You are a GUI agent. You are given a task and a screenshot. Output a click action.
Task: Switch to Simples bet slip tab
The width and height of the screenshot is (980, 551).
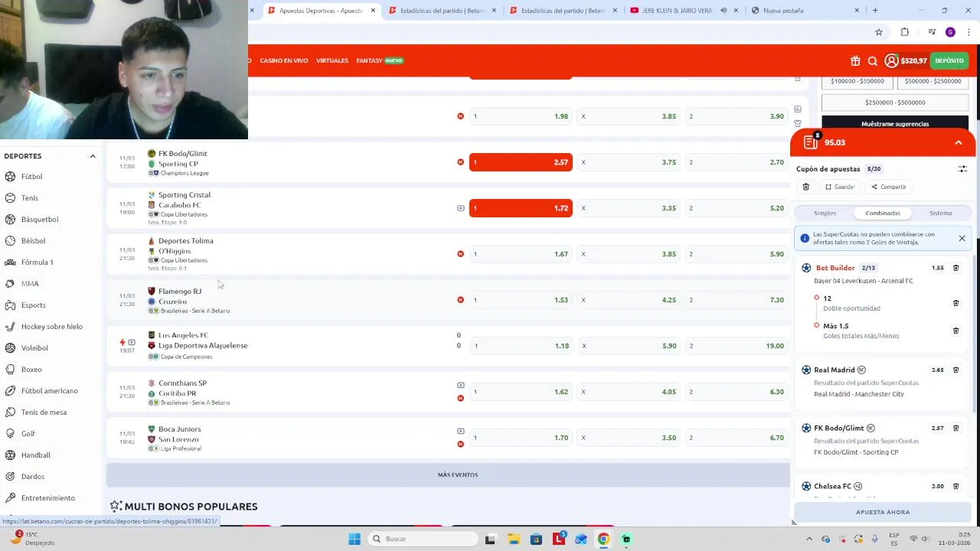825,214
